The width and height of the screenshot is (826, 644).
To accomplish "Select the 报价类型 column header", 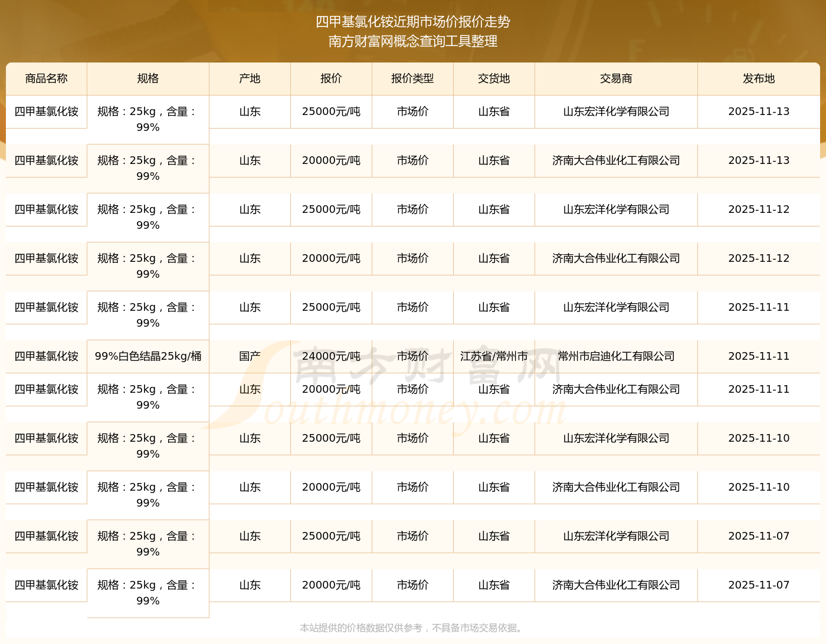I will (x=412, y=78).
